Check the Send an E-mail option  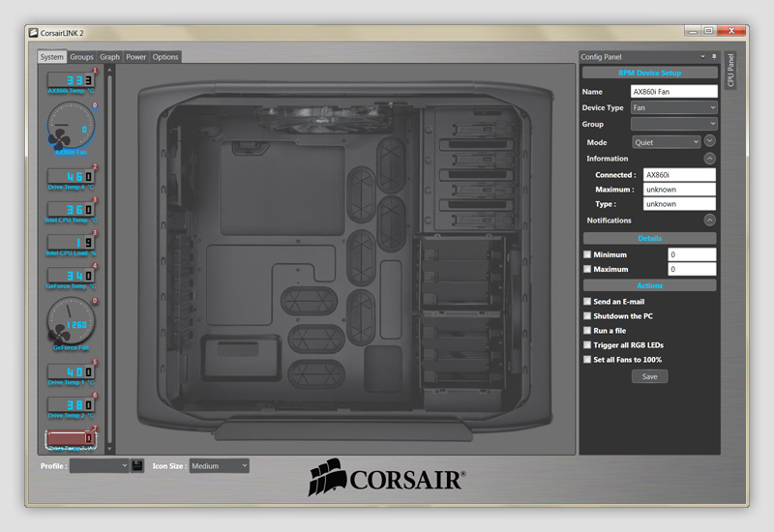pyautogui.click(x=587, y=301)
